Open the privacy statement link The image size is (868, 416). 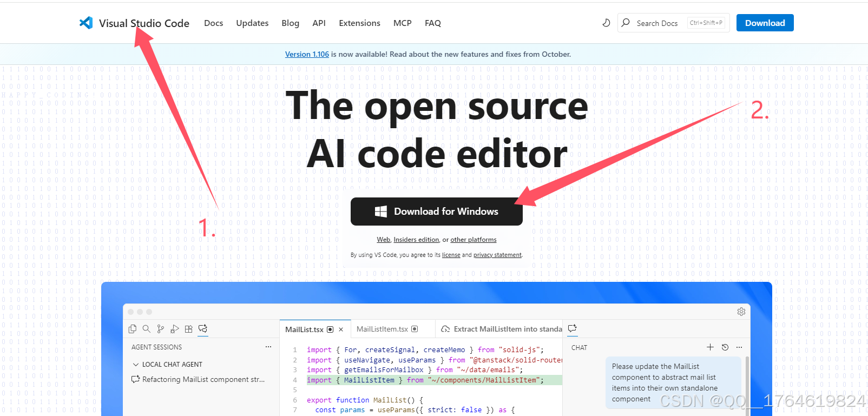coord(497,255)
